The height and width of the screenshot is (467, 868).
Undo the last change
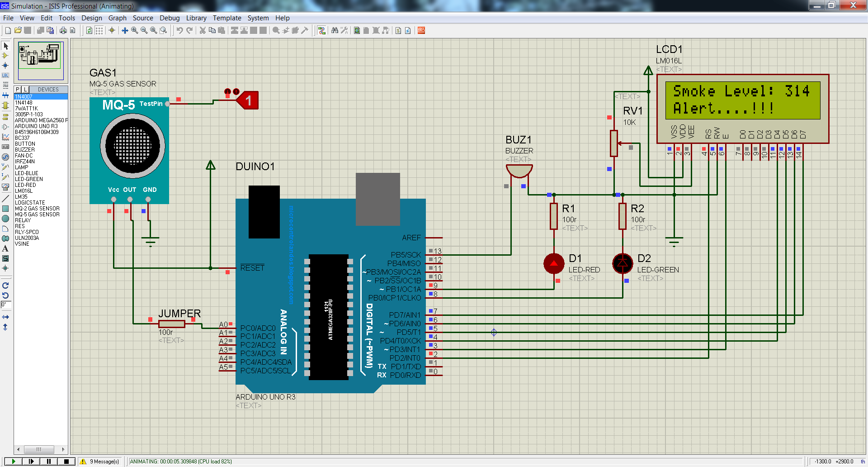pyautogui.click(x=179, y=30)
